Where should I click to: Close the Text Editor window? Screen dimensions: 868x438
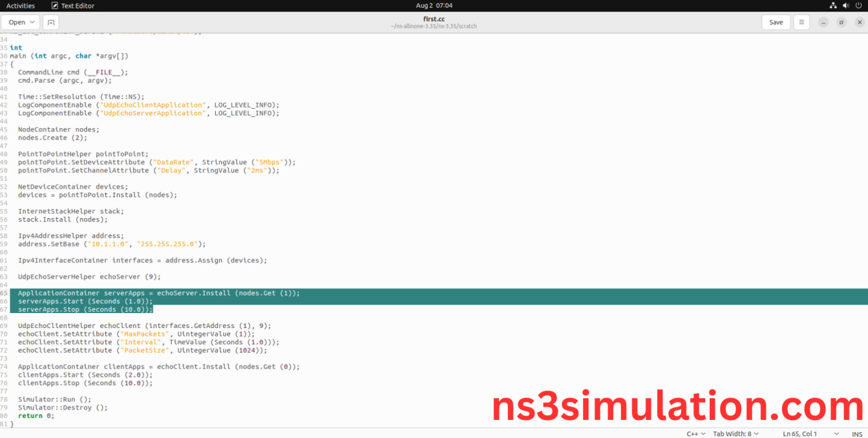[x=859, y=23]
